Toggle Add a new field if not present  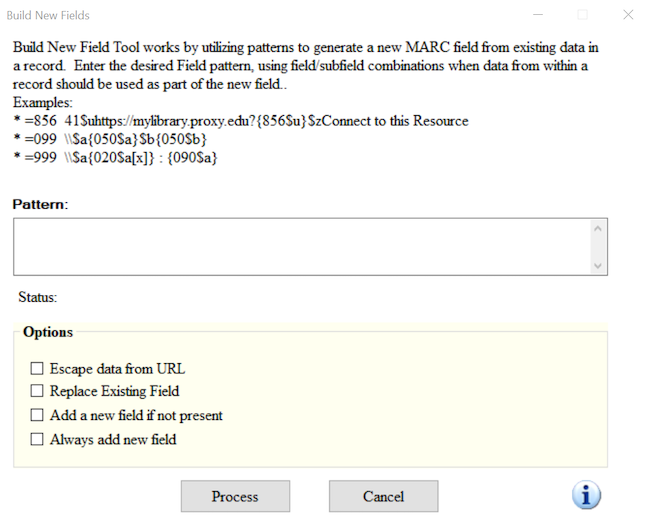pos(38,415)
